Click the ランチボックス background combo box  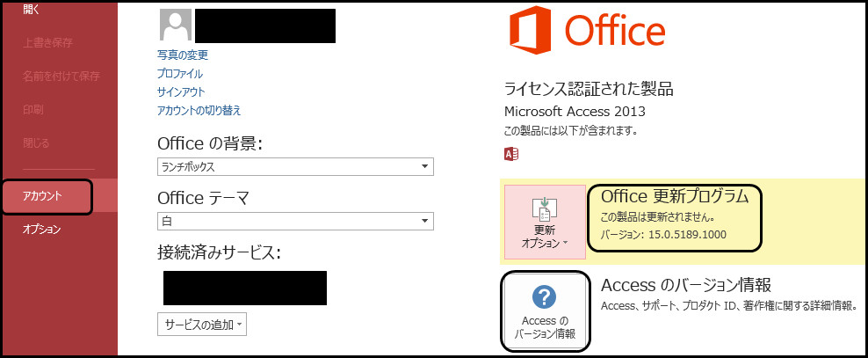[x=295, y=166]
